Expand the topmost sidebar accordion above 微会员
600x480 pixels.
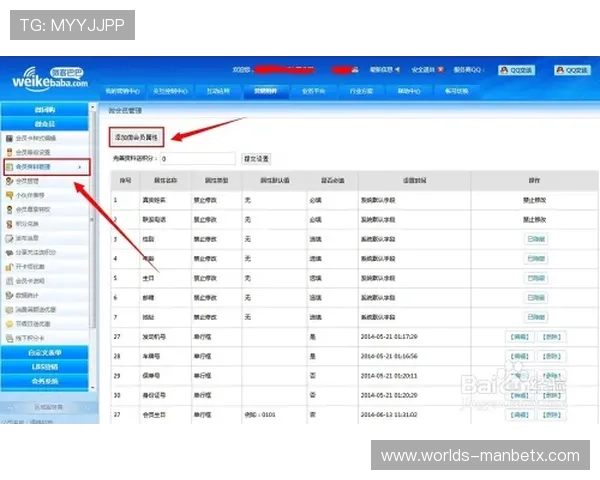pyautogui.click(x=45, y=110)
